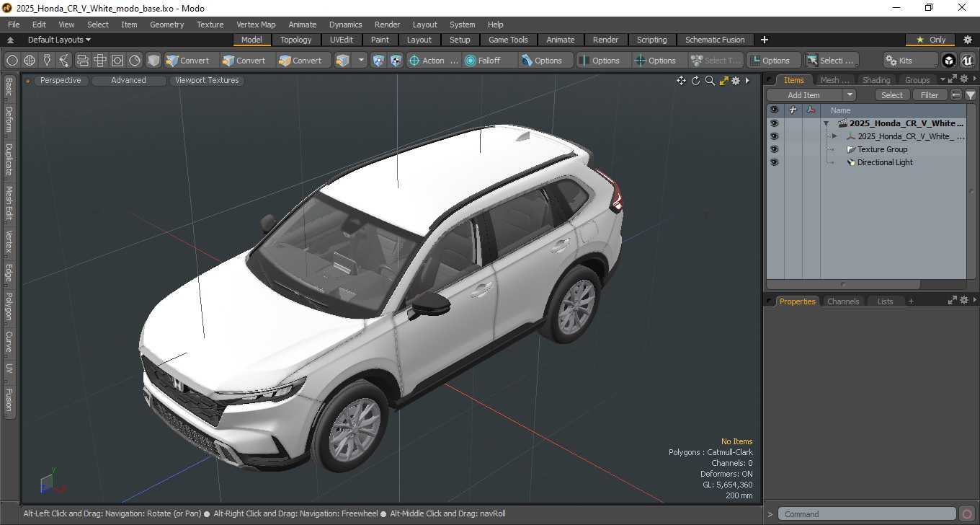The width and height of the screenshot is (980, 525).
Task: Click the cross-shaped tube primitive icon
Action: 100,61
